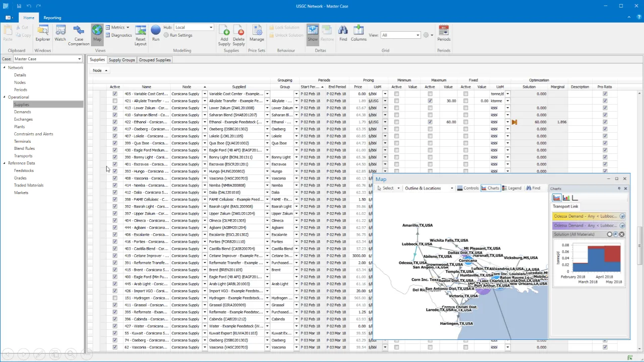Screen dimensions: 644x362
Task: Uncheck Maximum Active for Ethanol row
Action: click(430, 122)
